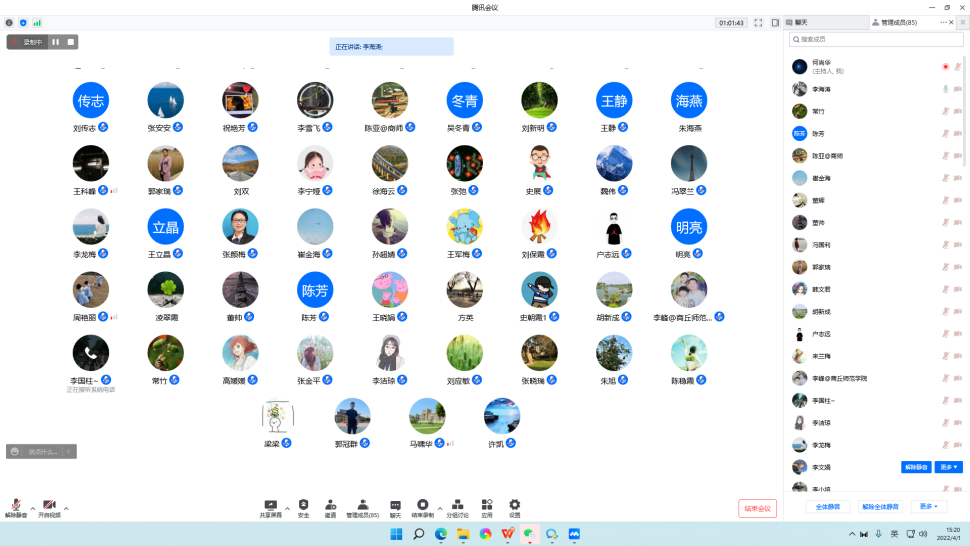Open 设置 (Settings) gear in meeting toolbar

(x=514, y=507)
